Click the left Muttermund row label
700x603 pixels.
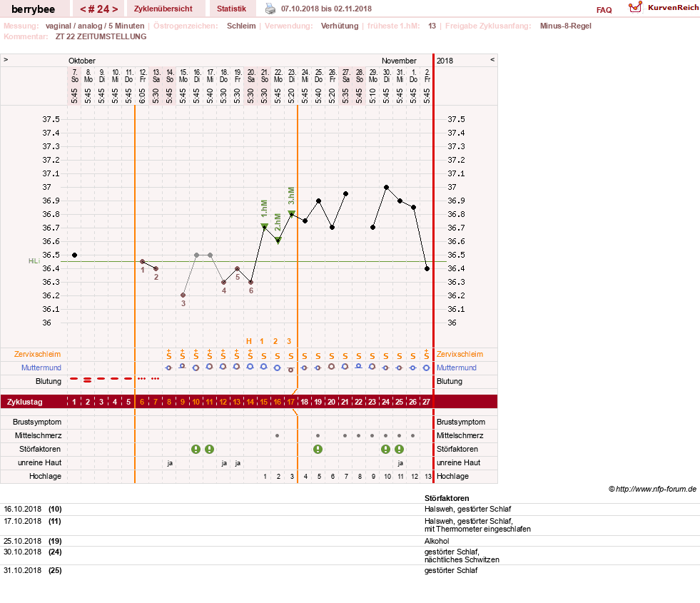click(41, 368)
